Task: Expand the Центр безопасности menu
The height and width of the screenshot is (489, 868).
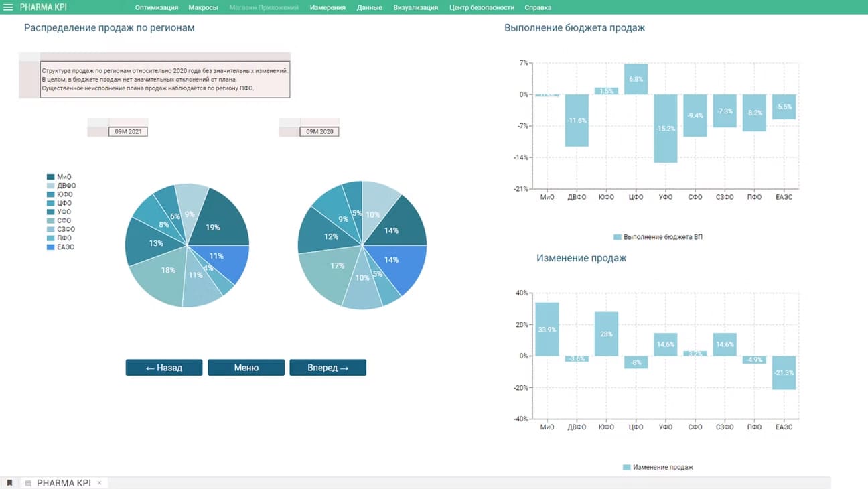Action: (x=482, y=7)
